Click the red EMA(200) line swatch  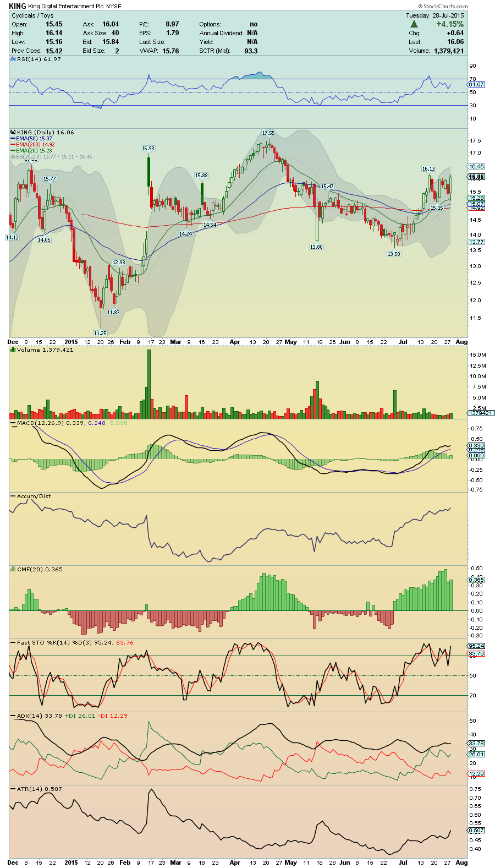pyautogui.click(x=13, y=145)
